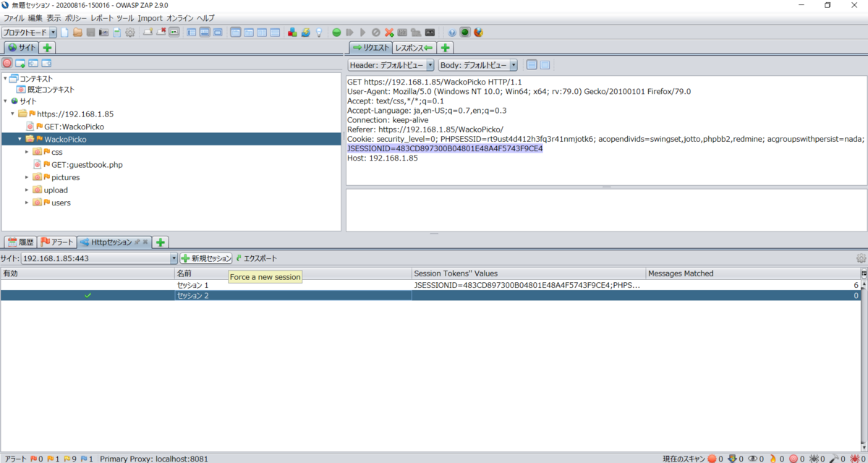Click the Step play-pause toolbar icon
Screen dimensions: 868x463
pyautogui.click(x=350, y=33)
